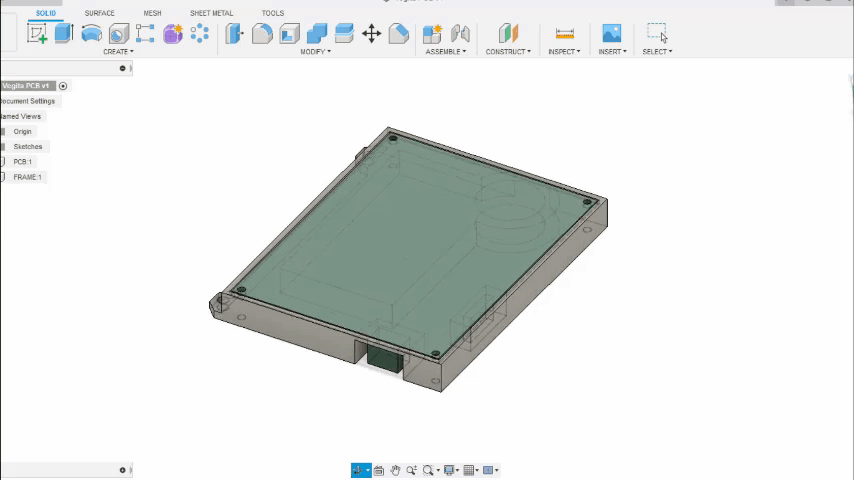This screenshot has width=854, height=480.
Task: Click the Grid and Snaps icon
Action: click(468, 470)
